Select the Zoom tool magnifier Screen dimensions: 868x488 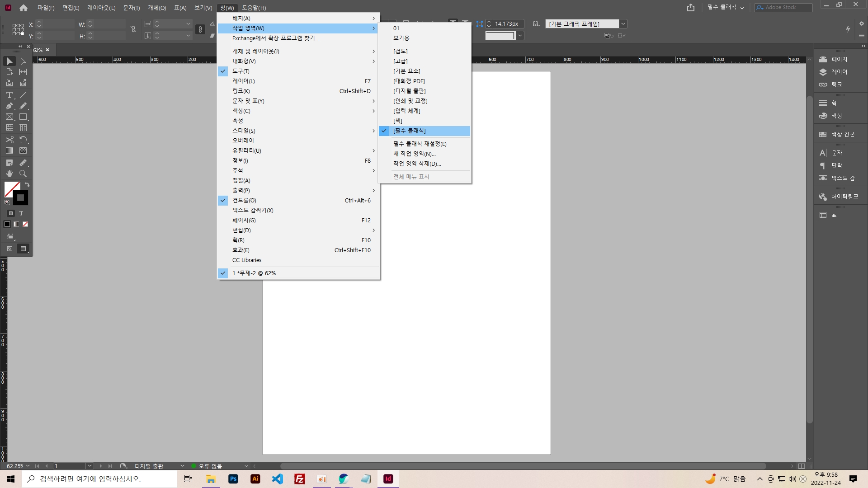tap(23, 174)
